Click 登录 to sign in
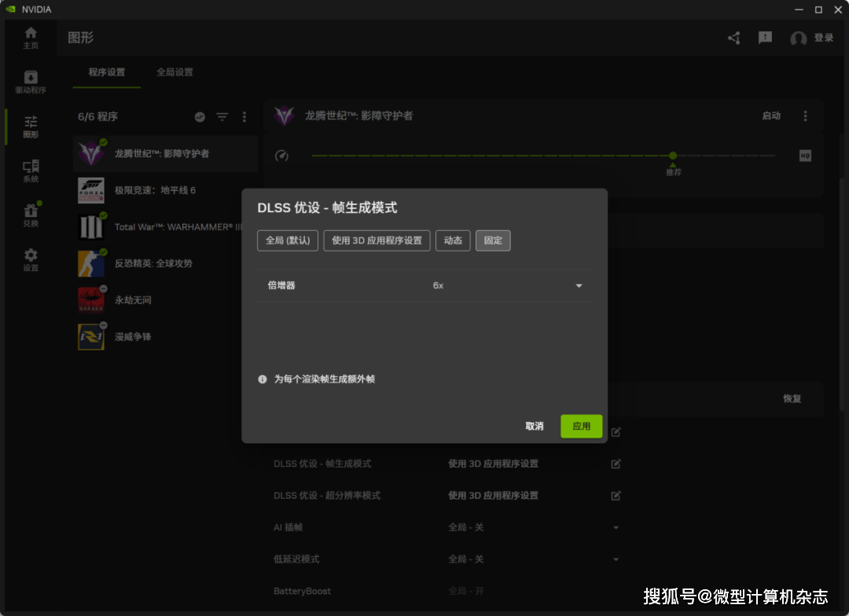 pyautogui.click(x=824, y=38)
